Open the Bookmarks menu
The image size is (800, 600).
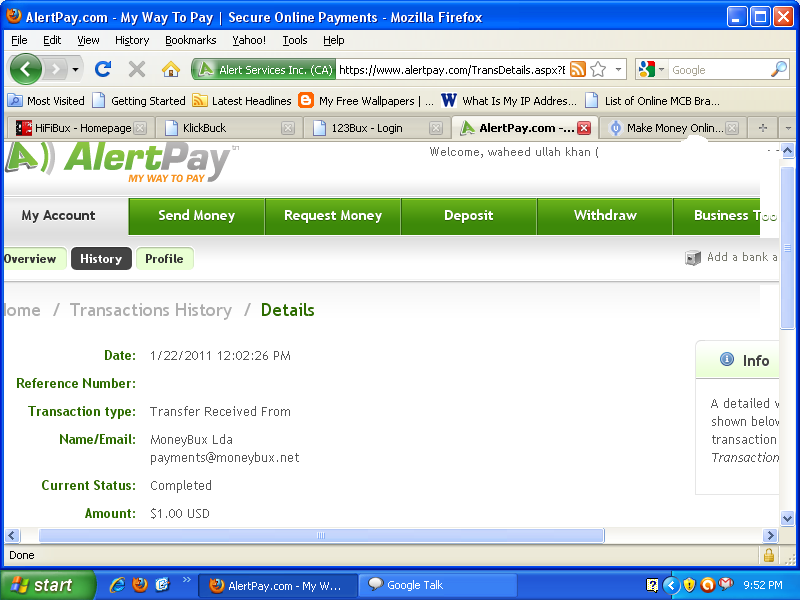tap(191, 40)
